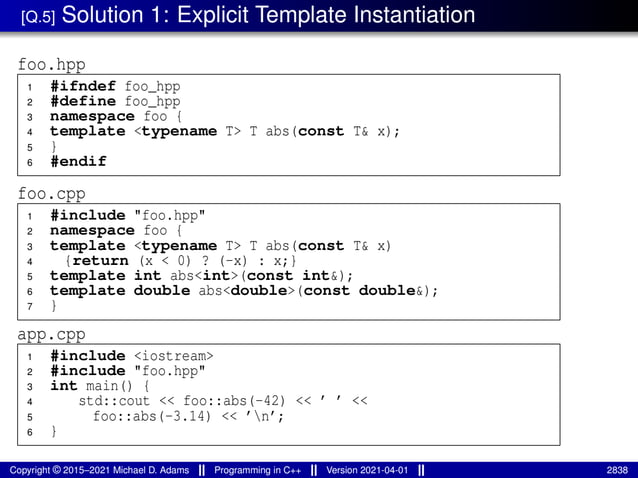Click abs declaration ending with semicolon in foo.hpp
Viewport: 638px width, 478px height.
tap(225, 131)
